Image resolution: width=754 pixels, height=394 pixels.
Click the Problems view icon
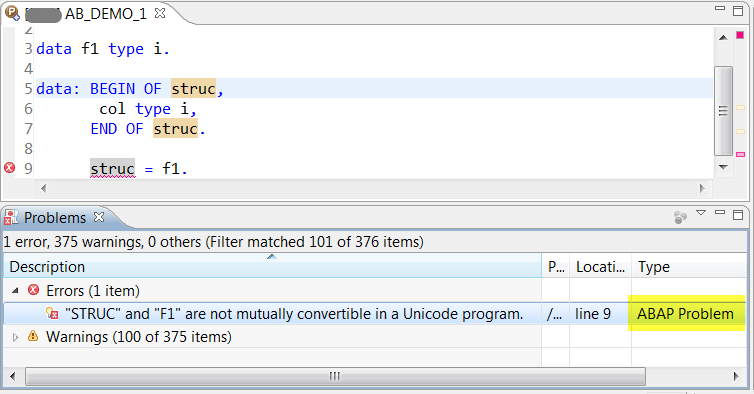(x=11, y=217)
